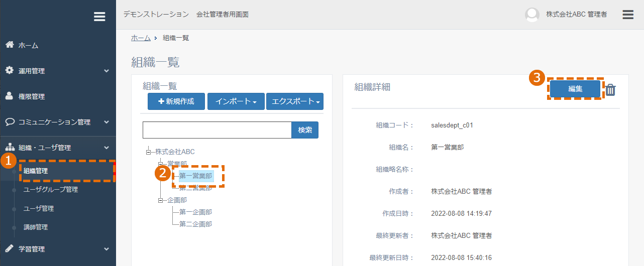Delete organization with trash icon
This screenshot has width=644, height=266.
click(610, 90)
